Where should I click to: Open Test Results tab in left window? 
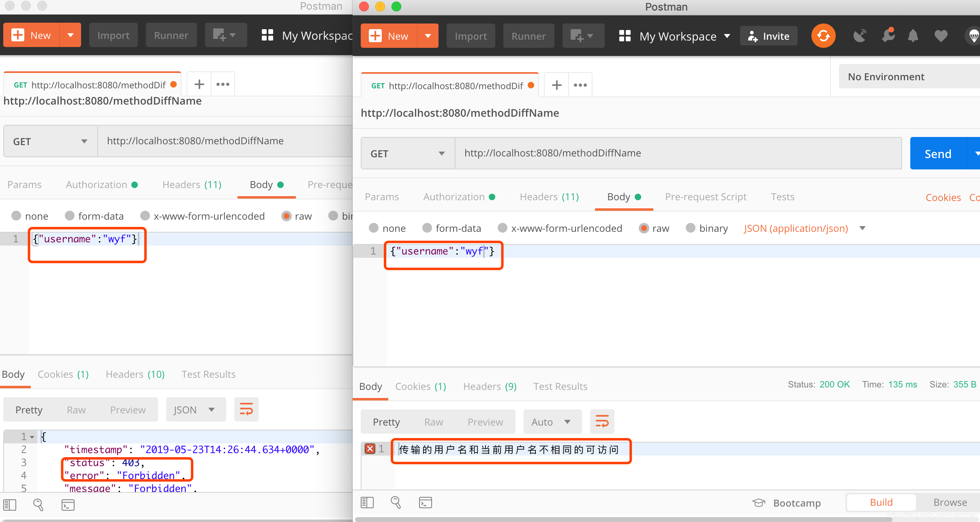[208, 374]
